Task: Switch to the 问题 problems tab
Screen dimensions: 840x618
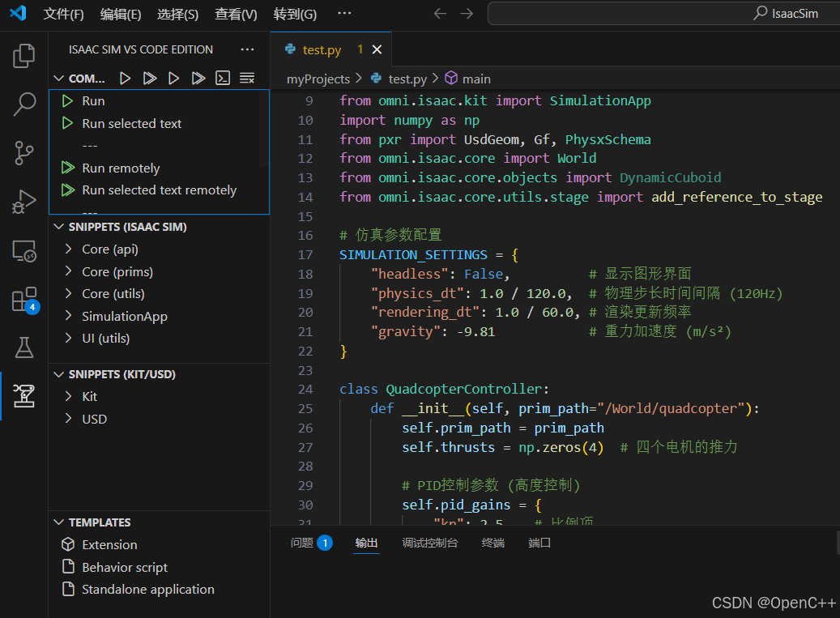Action: click(311, 543)
